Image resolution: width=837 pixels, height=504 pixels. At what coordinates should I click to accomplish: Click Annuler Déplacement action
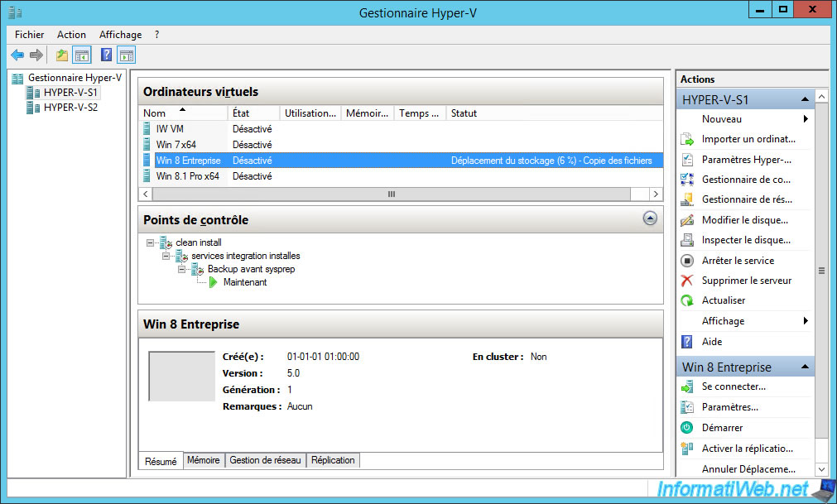pos(748,469)
